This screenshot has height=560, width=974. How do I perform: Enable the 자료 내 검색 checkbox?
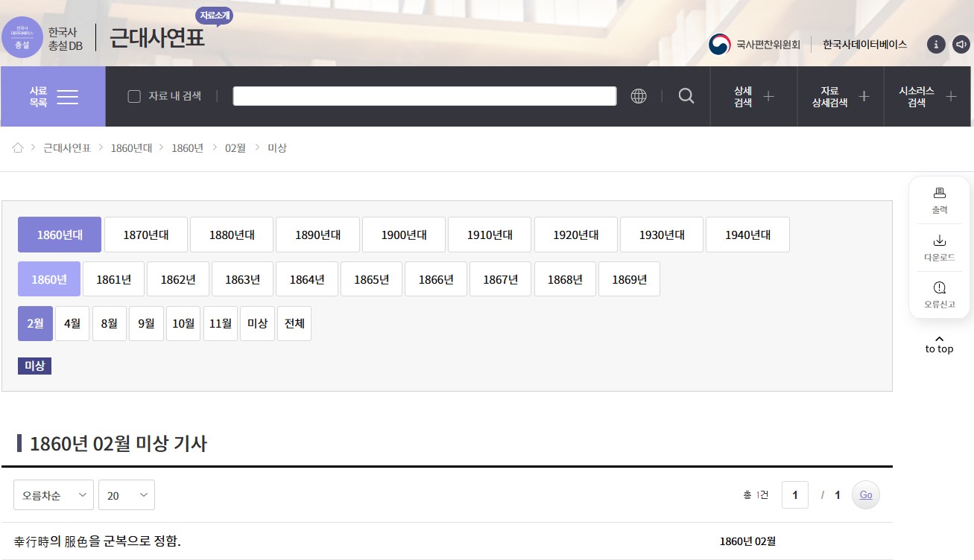[x=134, y=96]
